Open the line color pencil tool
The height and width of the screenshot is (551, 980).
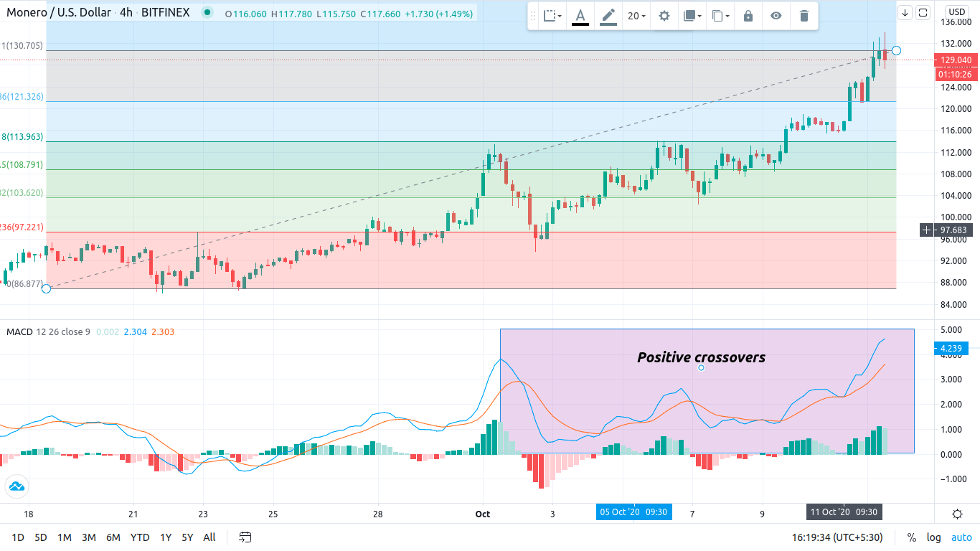(x=608, y=16)
